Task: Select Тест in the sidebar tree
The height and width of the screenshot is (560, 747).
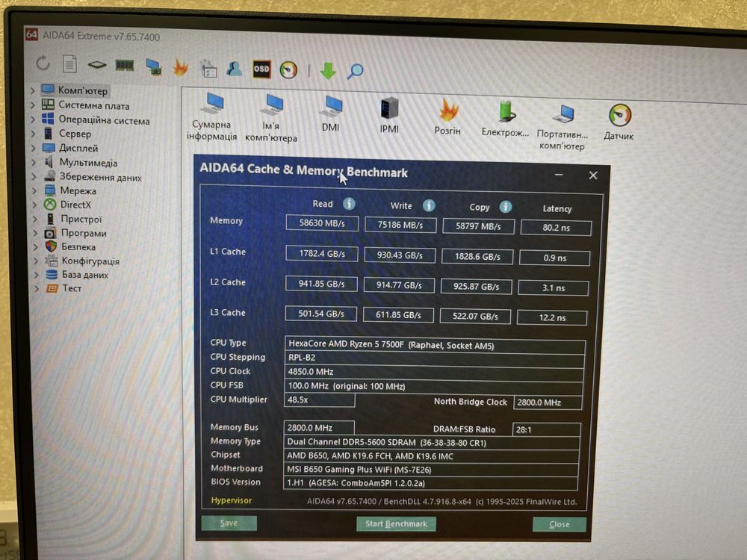Action: (72, 288)
